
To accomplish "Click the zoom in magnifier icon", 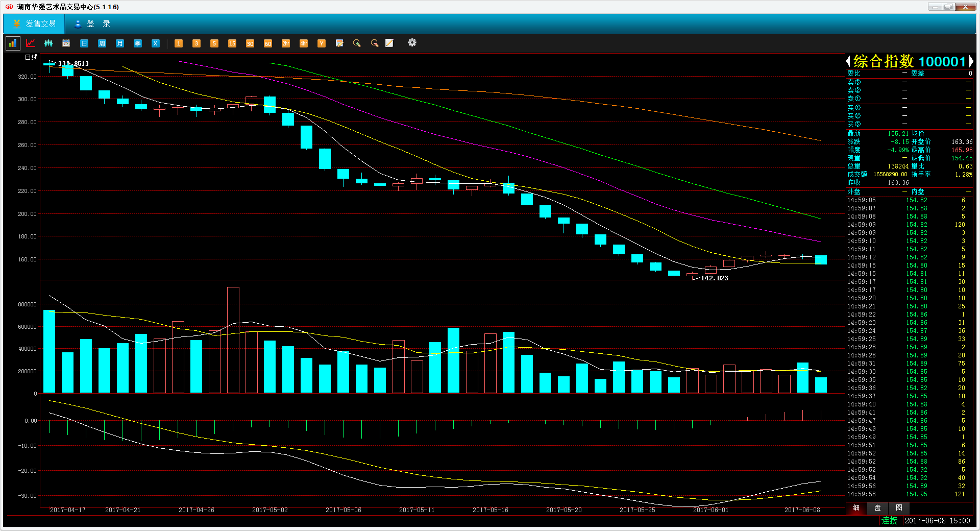I will click(x=357, y=43).
